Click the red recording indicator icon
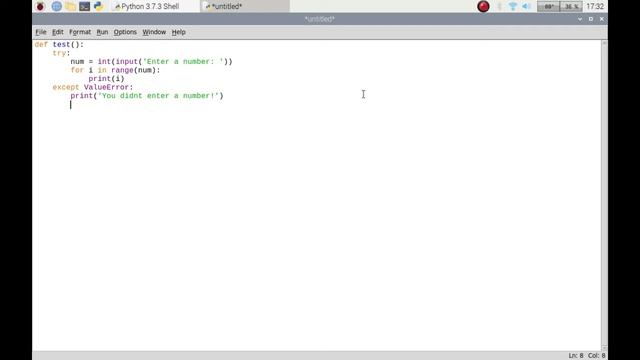 483,7
